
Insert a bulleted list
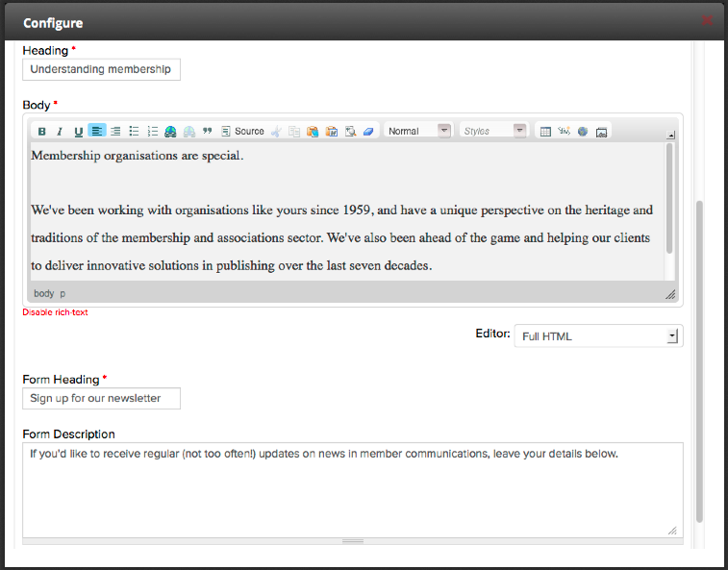coord(135,132)
